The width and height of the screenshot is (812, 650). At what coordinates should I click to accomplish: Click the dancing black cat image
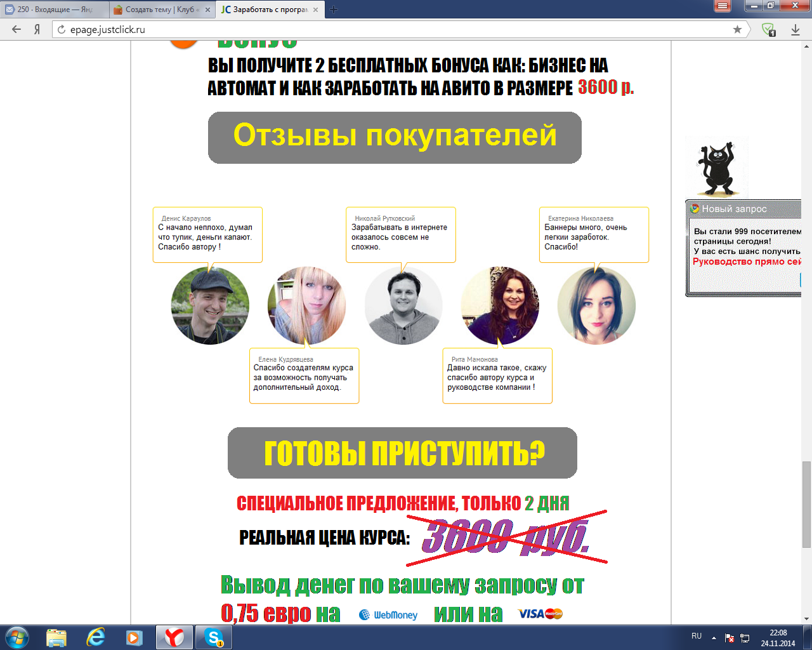717,168
